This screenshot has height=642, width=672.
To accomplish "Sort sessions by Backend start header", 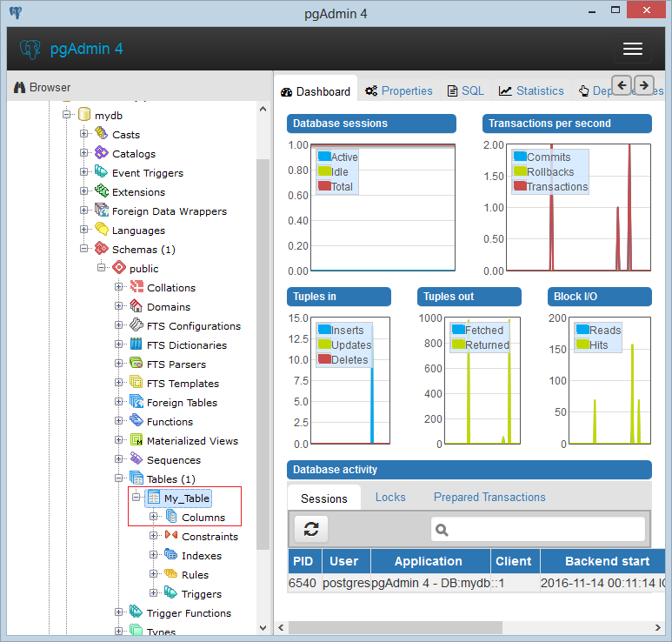I will [x=602, y=561].
